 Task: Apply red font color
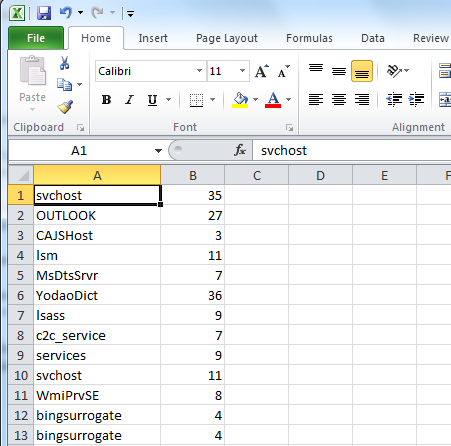273,100
